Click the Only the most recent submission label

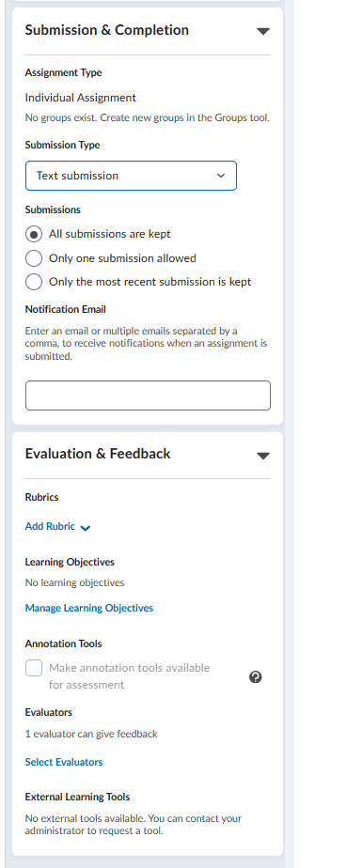(x=150, y=282)
